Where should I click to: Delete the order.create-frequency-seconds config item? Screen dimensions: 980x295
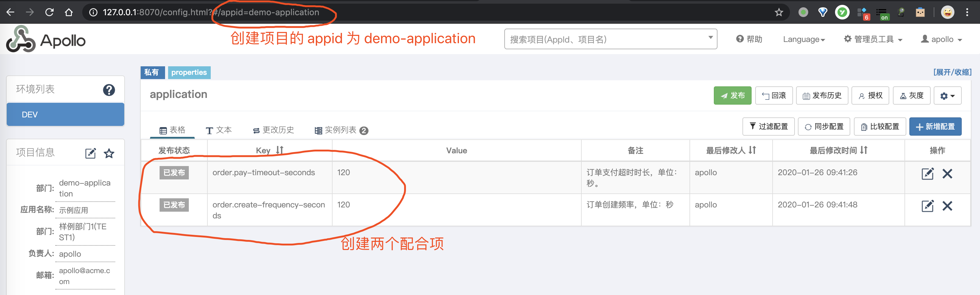click(x=947, y=206)
